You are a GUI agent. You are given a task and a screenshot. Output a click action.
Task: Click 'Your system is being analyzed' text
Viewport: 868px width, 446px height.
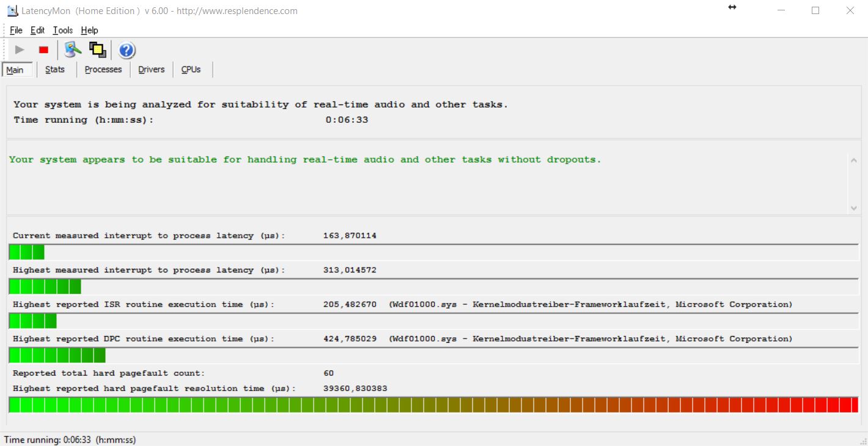point(260,104)
